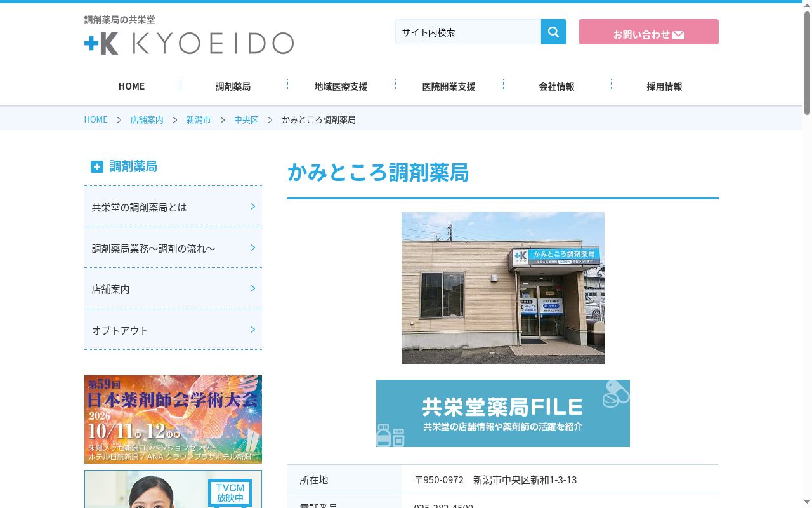Open 医院開業支援 navigation menu item
The height and width of the screenshot is (508, 812).
pos(449,86)
